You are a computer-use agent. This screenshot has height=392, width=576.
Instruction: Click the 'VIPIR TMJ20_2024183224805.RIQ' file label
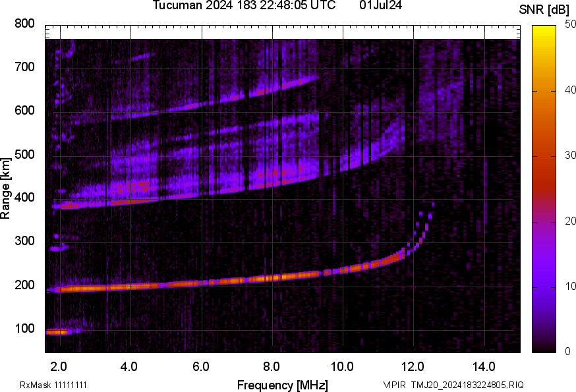pos(453,385)
